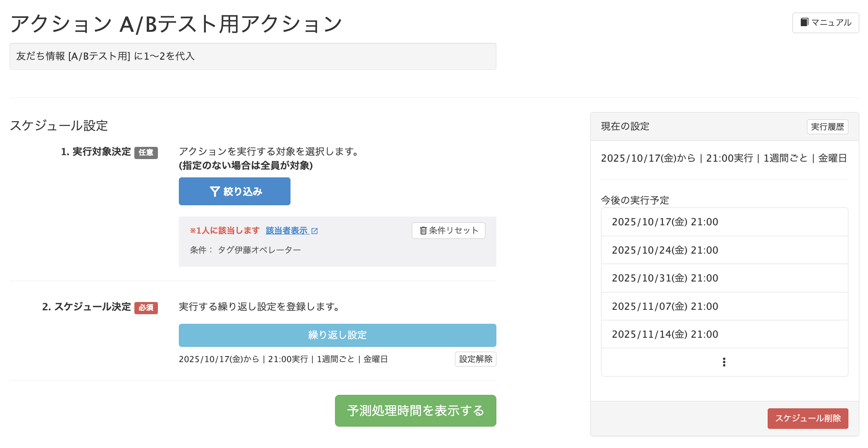This screenshot has width=868, height=448.
Task: Open the external link icon beside 該当者表示
Action: click(x=315, y=231)
